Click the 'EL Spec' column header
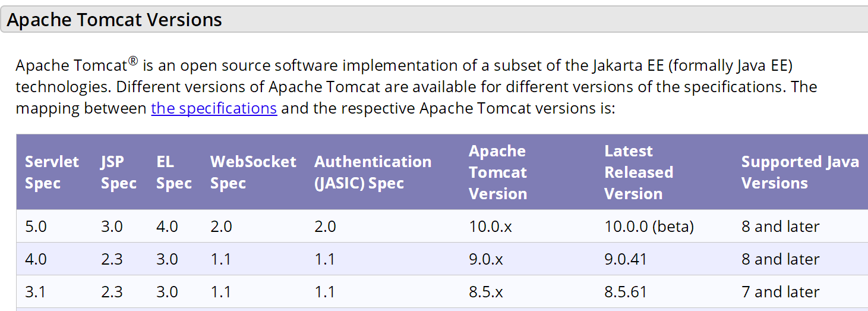Image resolution: width=868 pixels, height=311 pixels. [x=174, y=172]
